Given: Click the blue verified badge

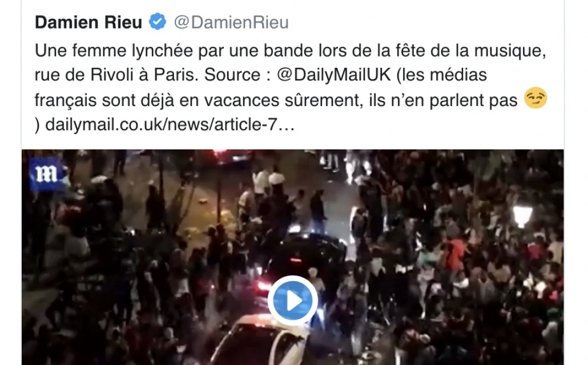Looking at the screenshot, I should tap(158, 22).
